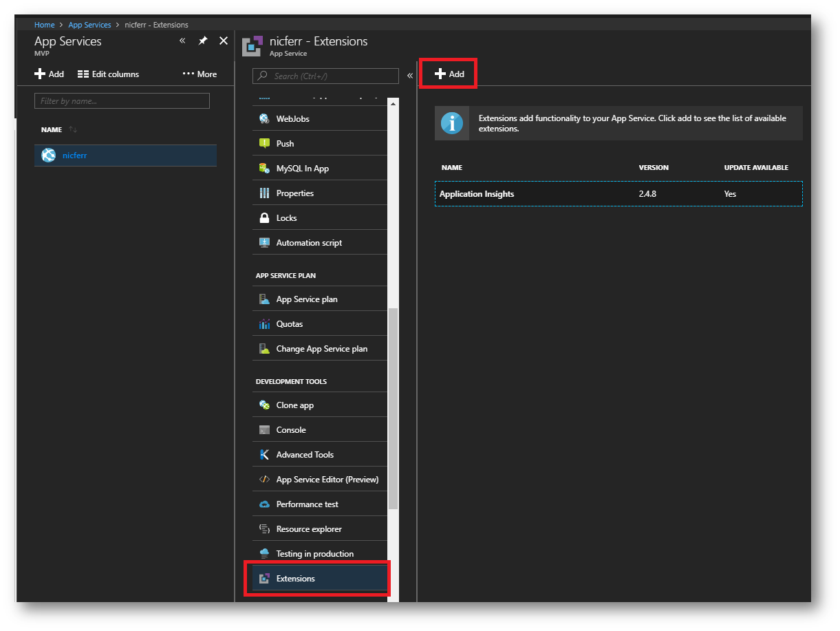View Quotas for the app
Image resolution: width=840 pixels, height=631 pixels.
(x=320, y=324)
